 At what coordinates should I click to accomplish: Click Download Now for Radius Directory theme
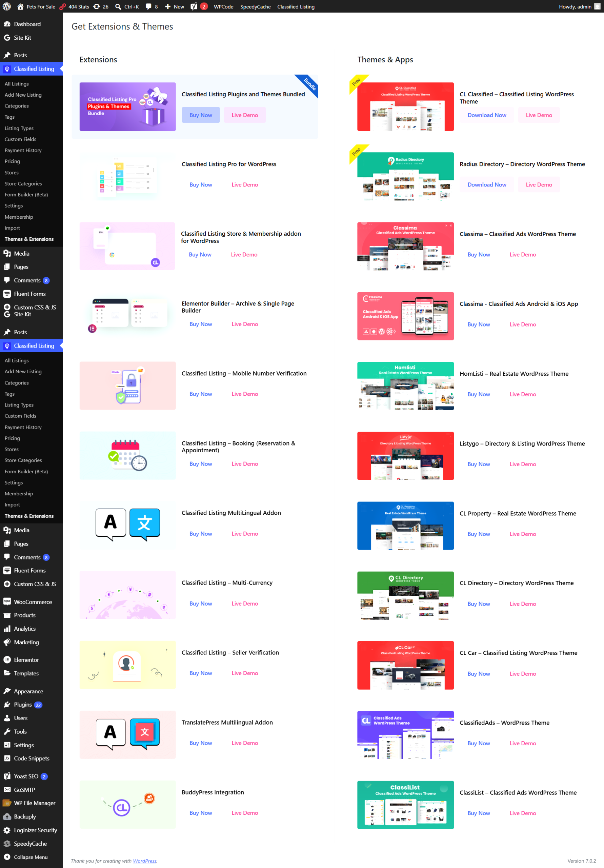(486, 184)
